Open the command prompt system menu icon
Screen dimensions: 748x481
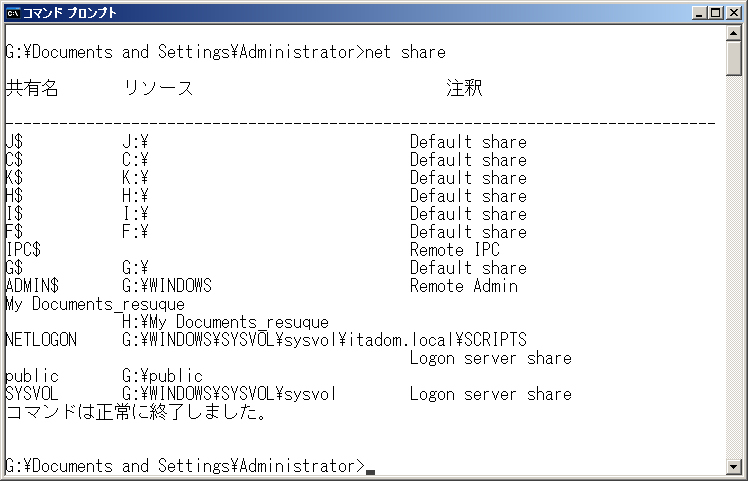[13, 13]
